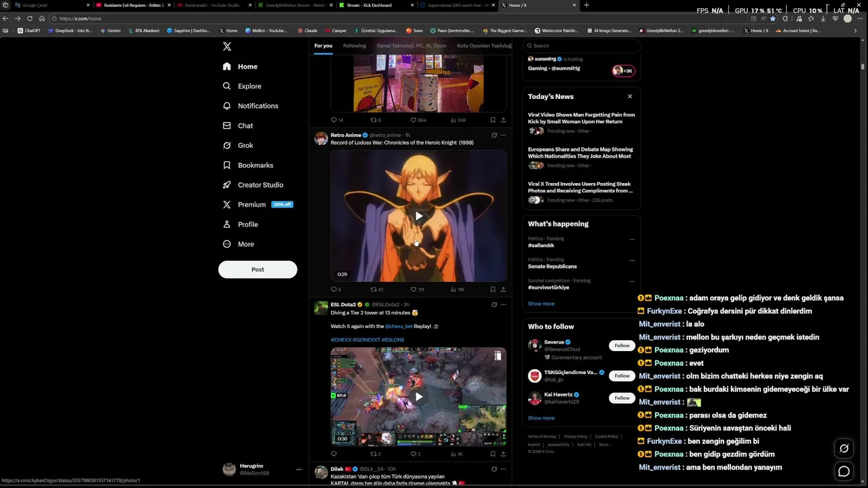Click the Retro Anime profile avatar
The image size is (868, 488).
click(321, 138)
